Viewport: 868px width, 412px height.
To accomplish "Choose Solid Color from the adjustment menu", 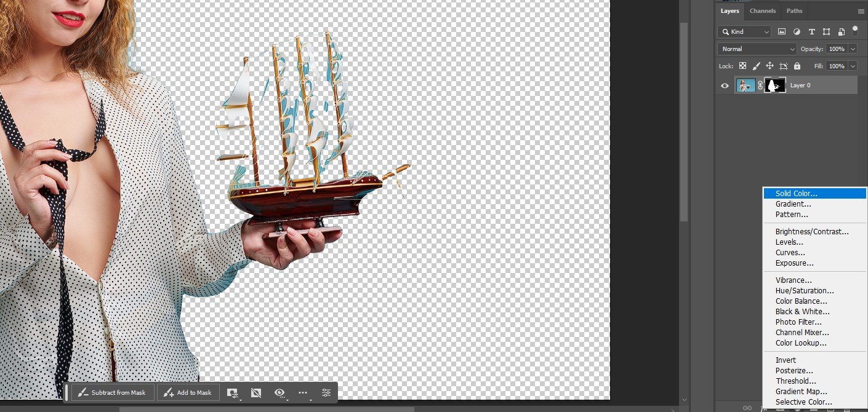I will (x=814, y=194).
